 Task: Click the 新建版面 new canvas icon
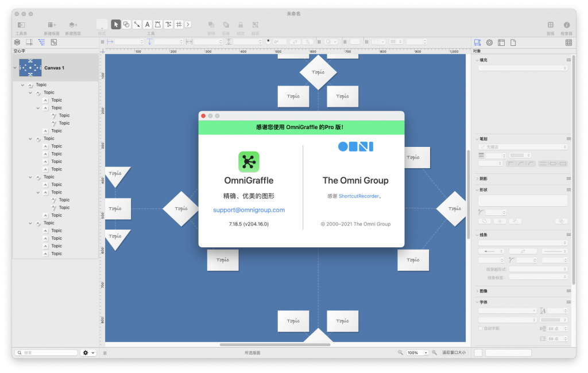pos(52,25)
